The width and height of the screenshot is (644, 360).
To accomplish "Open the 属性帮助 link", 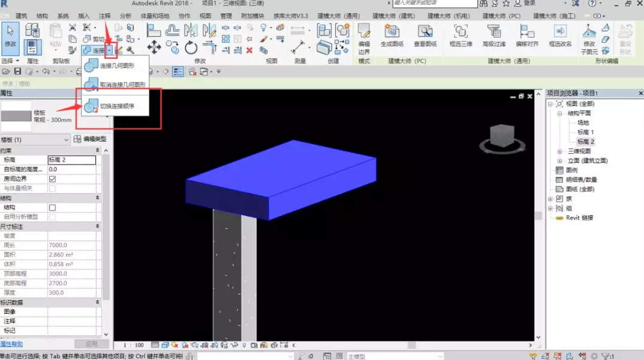I will click(12, 344).
